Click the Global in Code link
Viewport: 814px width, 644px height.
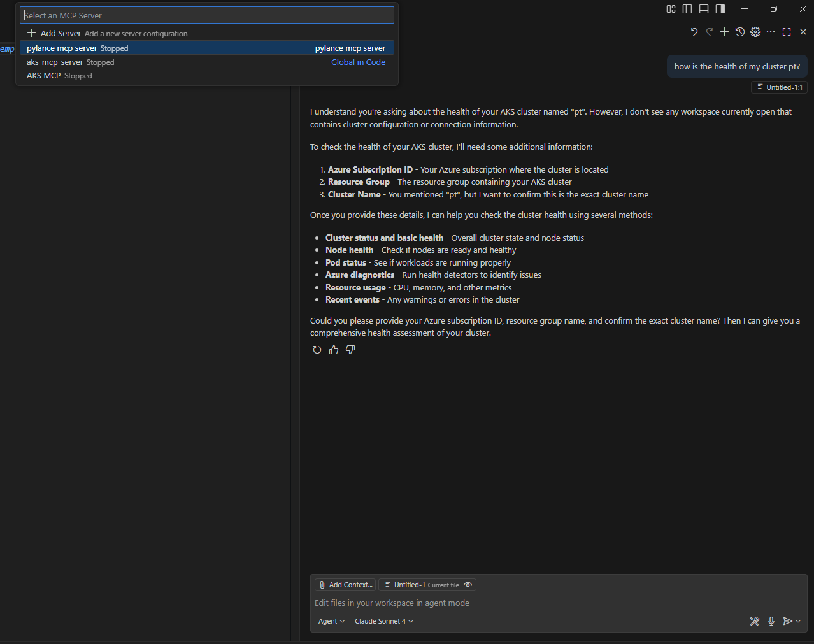358,62
